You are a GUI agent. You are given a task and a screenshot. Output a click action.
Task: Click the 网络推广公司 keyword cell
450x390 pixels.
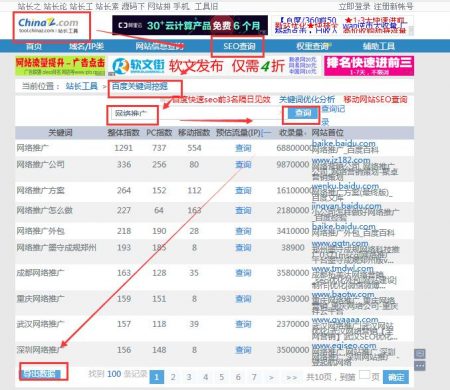tap(40, 164)
